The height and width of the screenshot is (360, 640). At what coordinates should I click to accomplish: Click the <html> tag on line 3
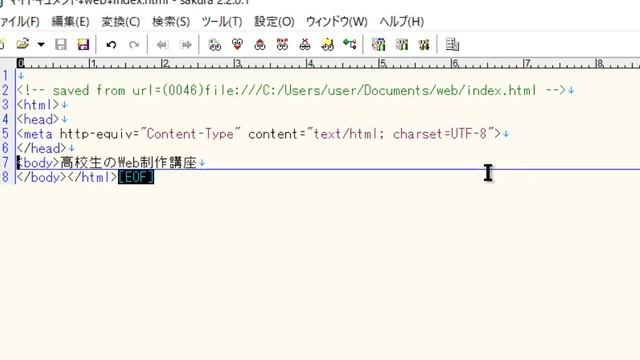[38, 105]
